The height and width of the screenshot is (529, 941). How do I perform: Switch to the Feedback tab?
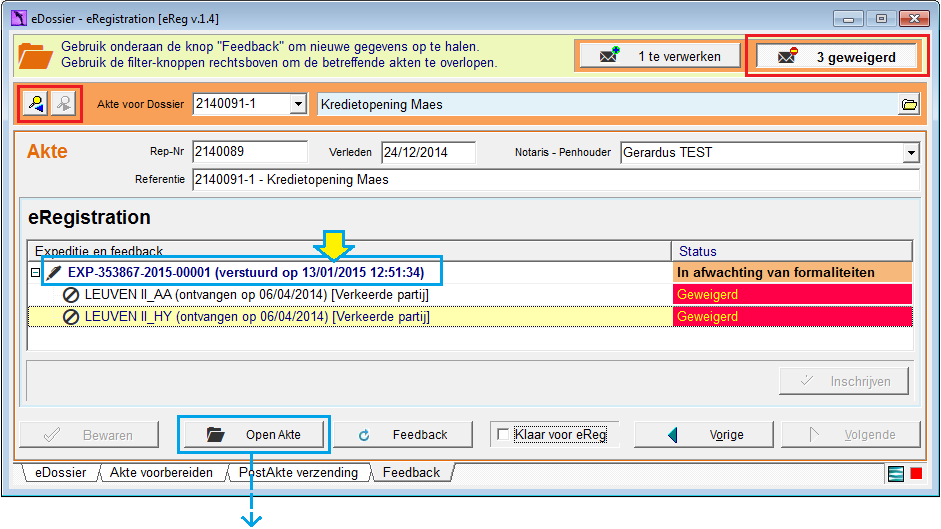[x=412, y=473]
